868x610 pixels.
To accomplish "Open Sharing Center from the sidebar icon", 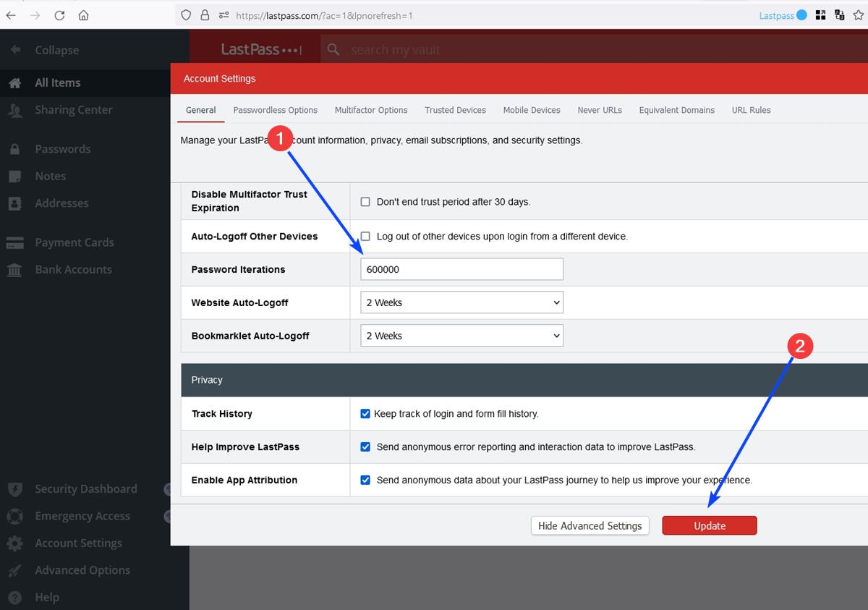I will [x=15, y=110].
